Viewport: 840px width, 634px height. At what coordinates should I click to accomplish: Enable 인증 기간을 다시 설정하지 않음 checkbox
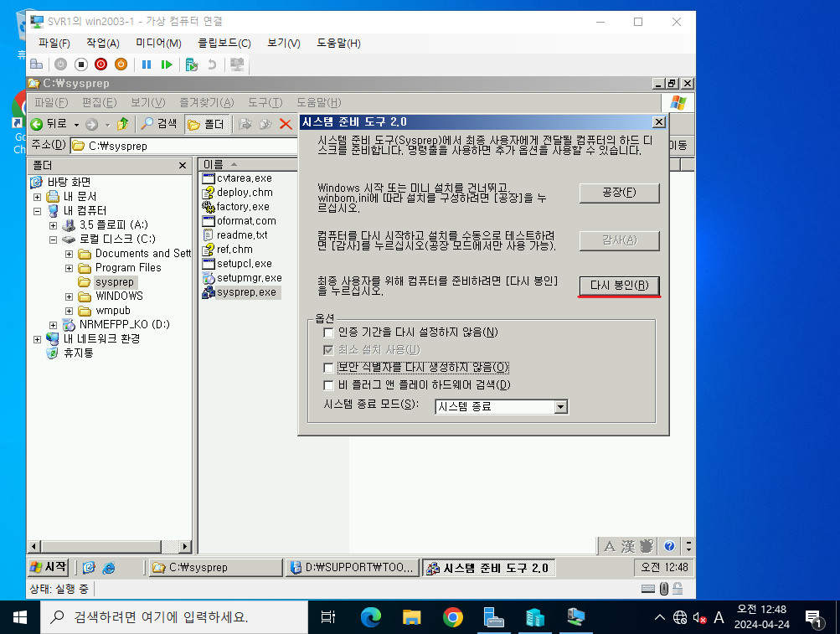(328, 332)
